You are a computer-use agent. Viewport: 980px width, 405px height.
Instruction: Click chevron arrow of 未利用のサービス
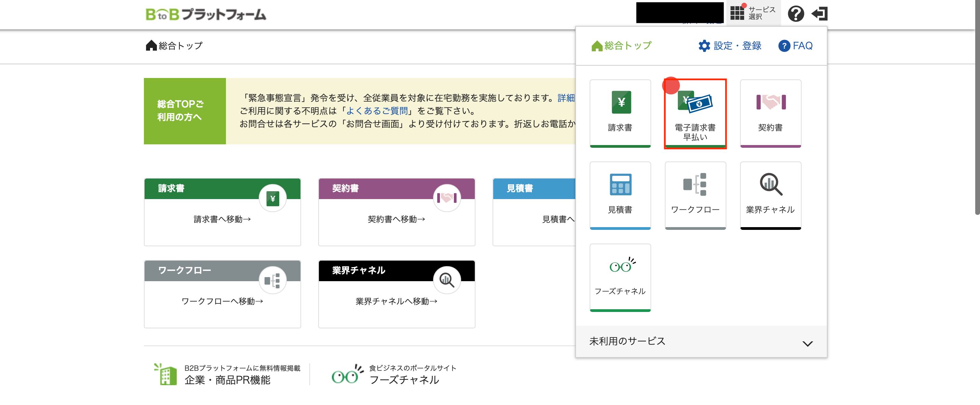[807, 344]
